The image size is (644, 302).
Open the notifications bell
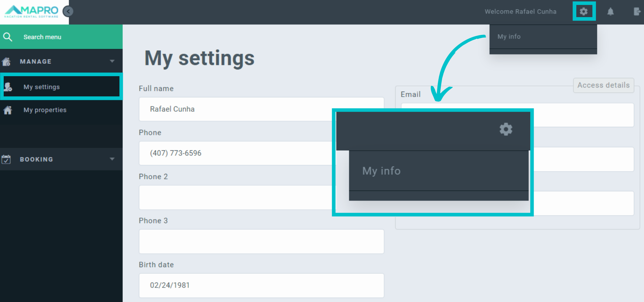pos(610,12)
